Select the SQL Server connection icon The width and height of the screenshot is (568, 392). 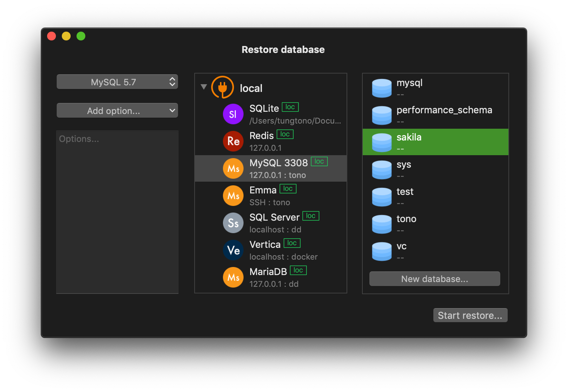click(233, 222)
